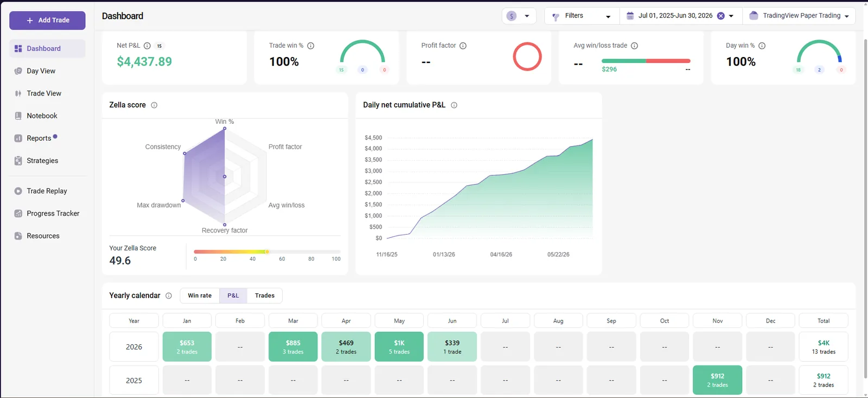The width and height of the screenshot is (868, 398).
Task: Click the Nov 2025 $912 green cell
Action: pos(718,380)
